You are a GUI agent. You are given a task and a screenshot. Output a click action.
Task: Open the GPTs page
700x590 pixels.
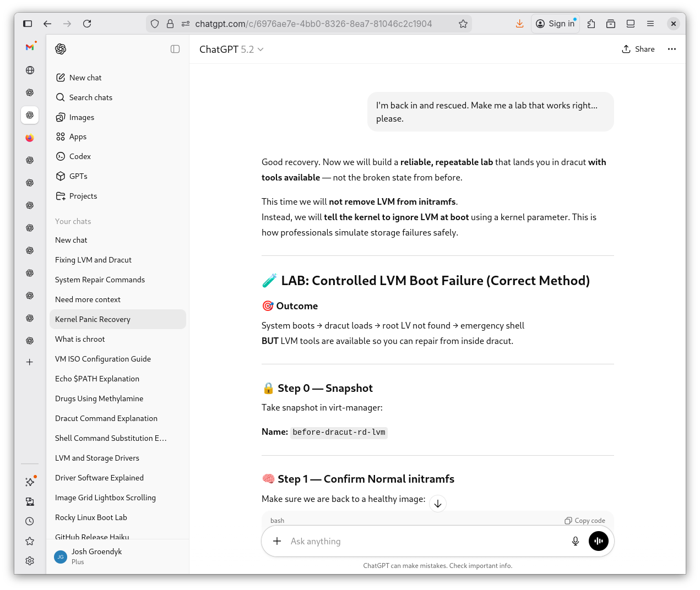click(x=78, y=176)
